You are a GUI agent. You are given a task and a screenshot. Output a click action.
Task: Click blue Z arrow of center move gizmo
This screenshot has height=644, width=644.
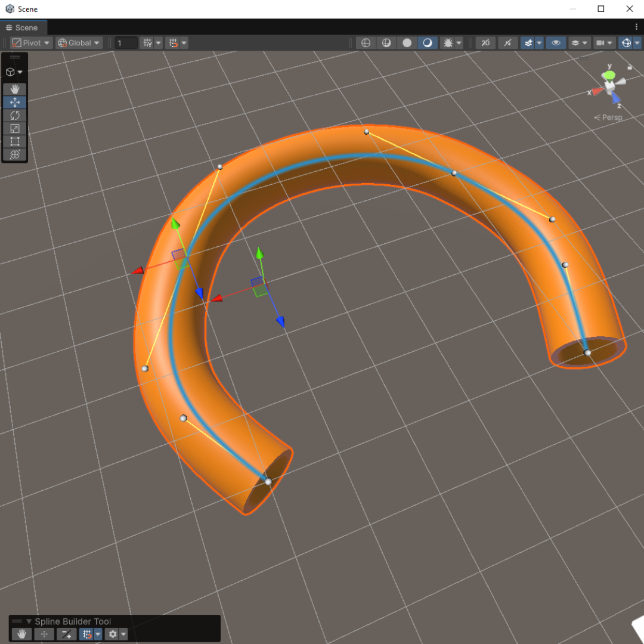(280, 321)
